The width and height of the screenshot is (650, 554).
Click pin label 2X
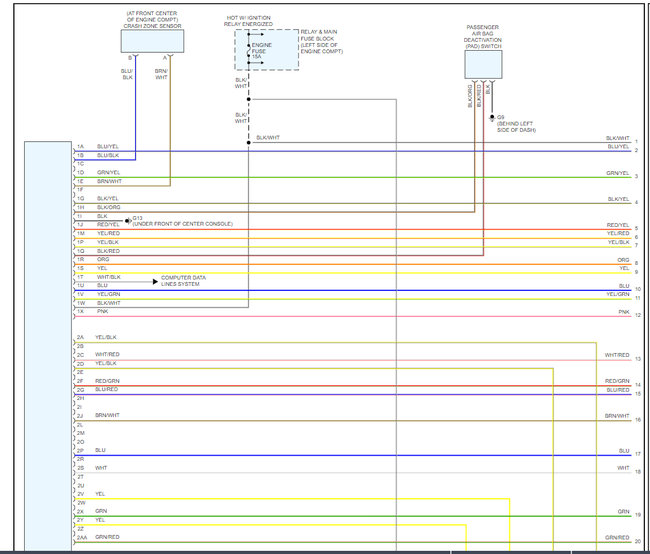pos(80,511)
